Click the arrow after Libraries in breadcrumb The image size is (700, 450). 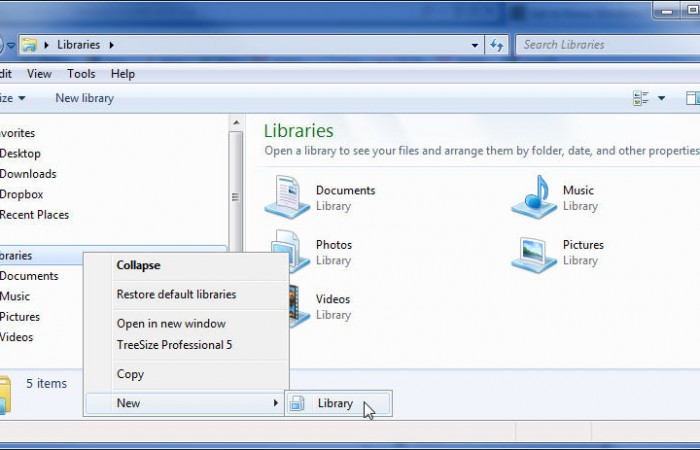pos(111,45)
